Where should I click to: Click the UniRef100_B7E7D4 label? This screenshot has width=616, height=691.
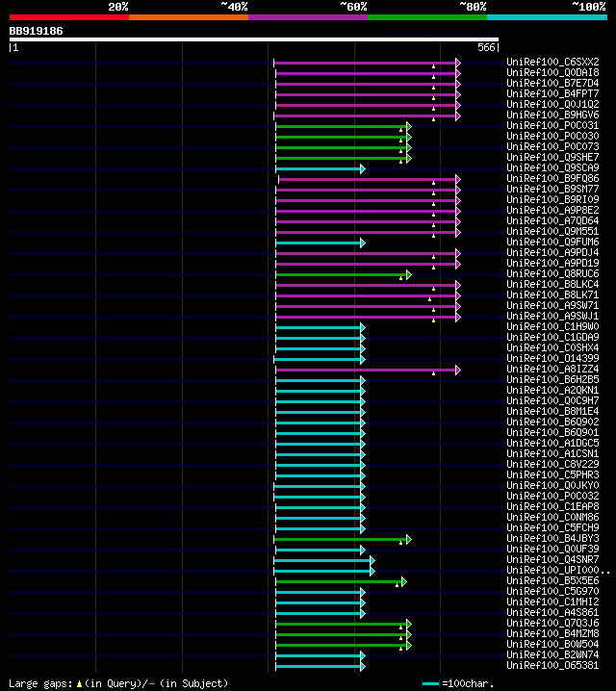pyautogui.click(x=552, y=84)
